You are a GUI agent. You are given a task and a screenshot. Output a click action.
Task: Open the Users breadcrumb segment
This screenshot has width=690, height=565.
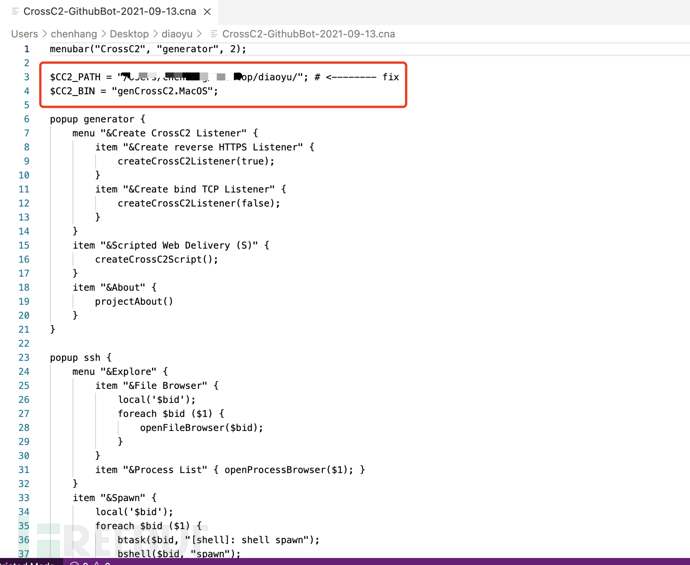[25, 34]
